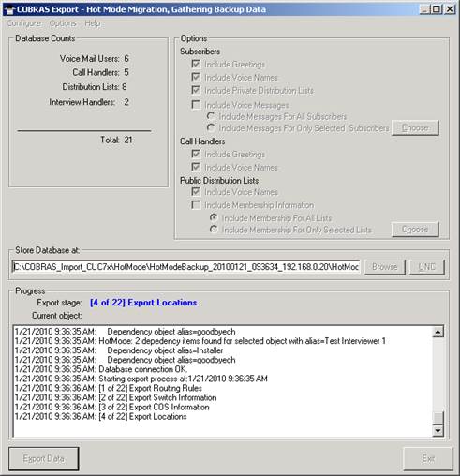Open the Options menu
460x476 pixels.
(x=63, y=23)
